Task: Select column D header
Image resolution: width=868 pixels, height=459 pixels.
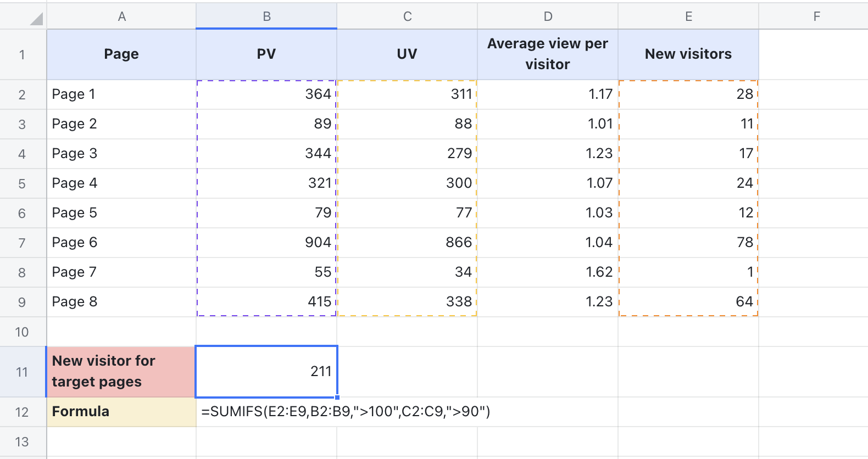Action: tap(548, 16)
